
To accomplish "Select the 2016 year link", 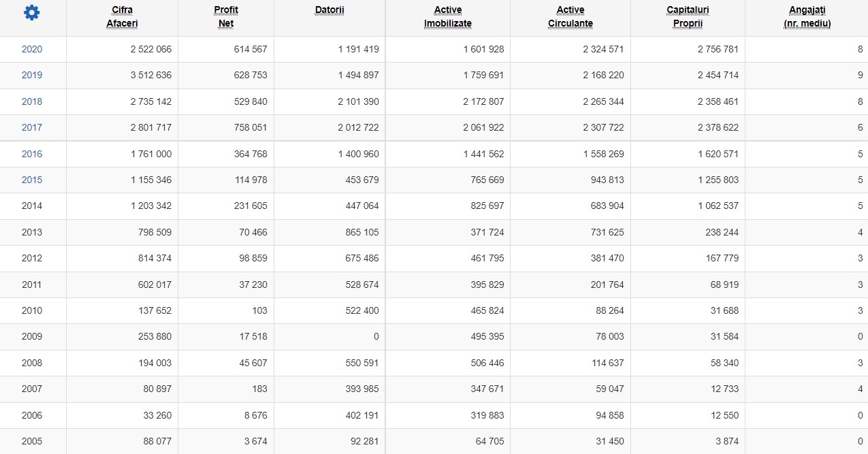I will point(32,154).
